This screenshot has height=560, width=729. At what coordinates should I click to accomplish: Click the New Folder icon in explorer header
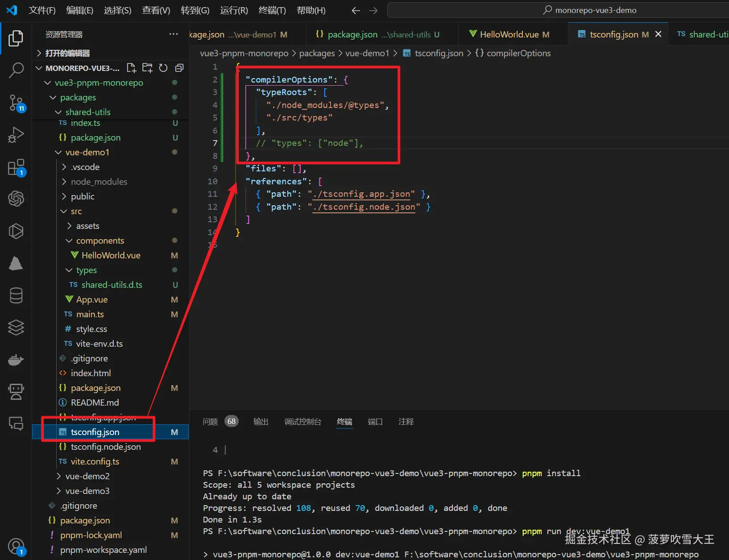[147, 68]
